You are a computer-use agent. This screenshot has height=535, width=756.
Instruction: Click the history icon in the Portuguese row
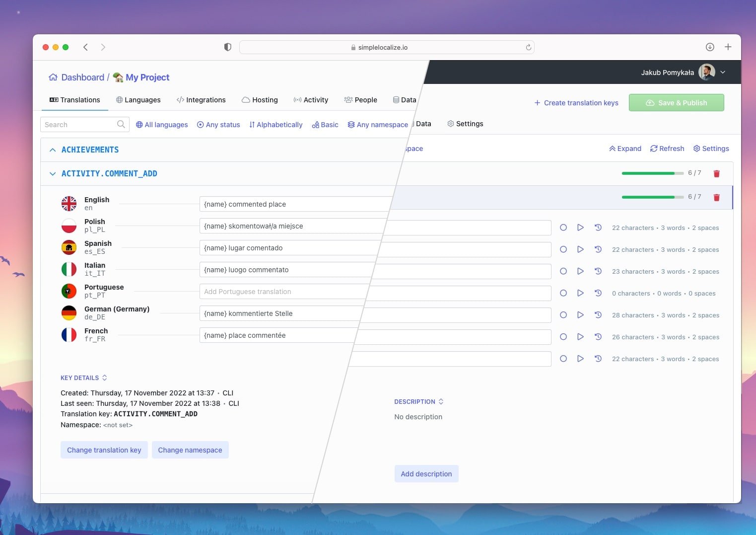598,293
